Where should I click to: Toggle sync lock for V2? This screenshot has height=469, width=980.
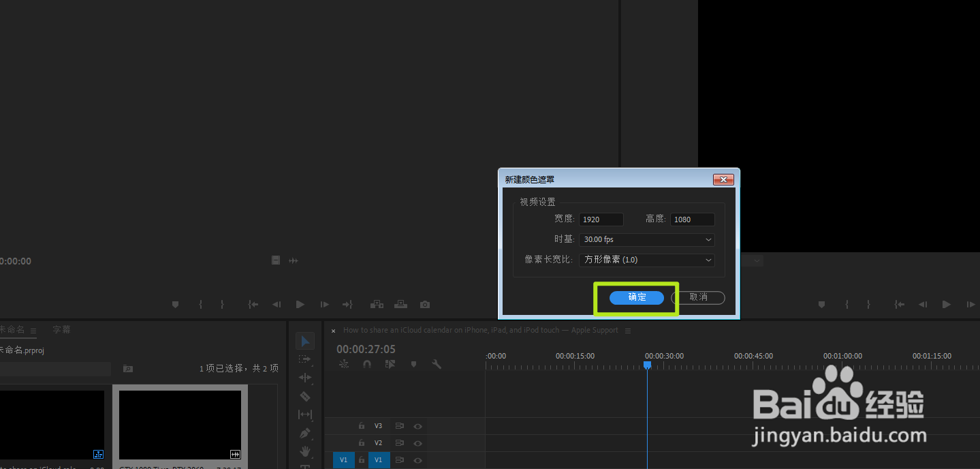400,443
